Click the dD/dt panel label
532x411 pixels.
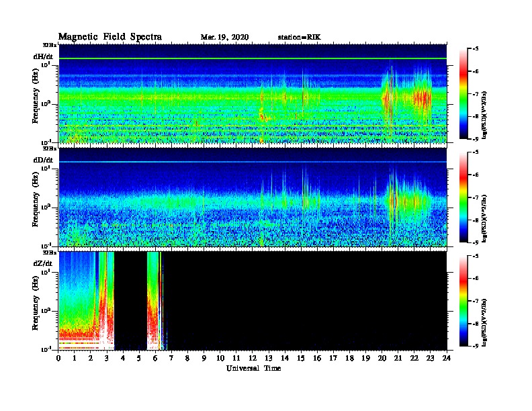pyautogui.click(x=43, y=160)
